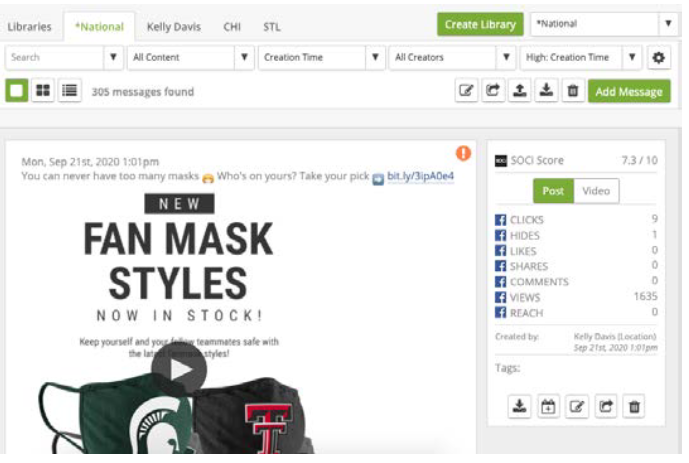Click the Facebook icon beside CLICKS

pos(500,220)
